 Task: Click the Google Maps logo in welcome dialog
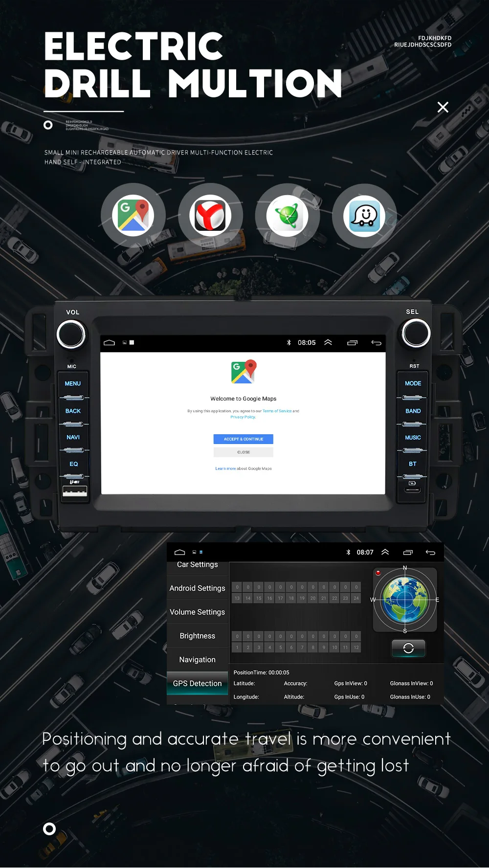coord(244,372)
